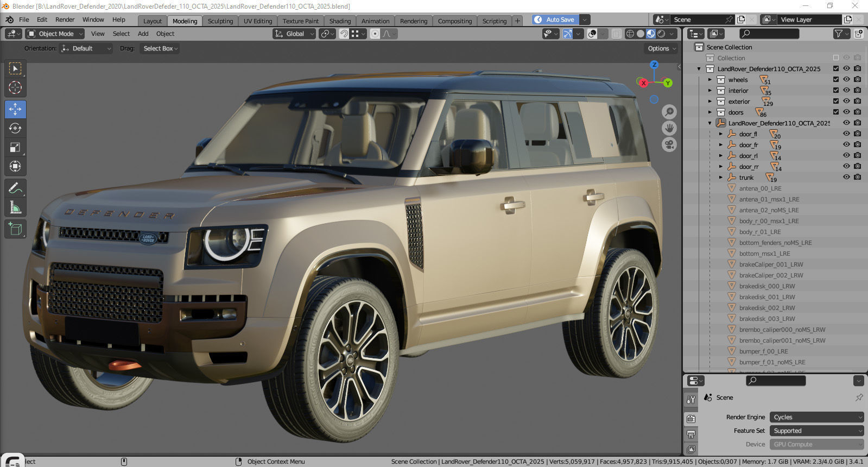Disable trunk in renders camera icon
The height and width of the screenshot is (467, 868).
point(858,177)
